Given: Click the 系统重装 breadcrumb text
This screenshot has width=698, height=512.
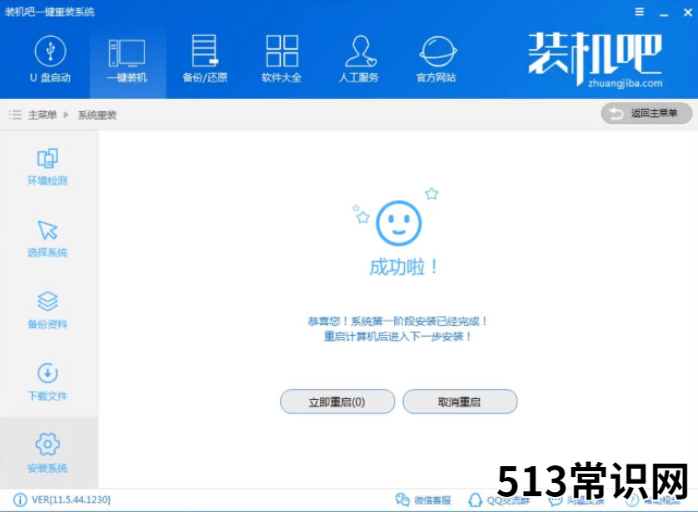Looking at the screenshot, I should pyautogui.click(x=97, y=115).
